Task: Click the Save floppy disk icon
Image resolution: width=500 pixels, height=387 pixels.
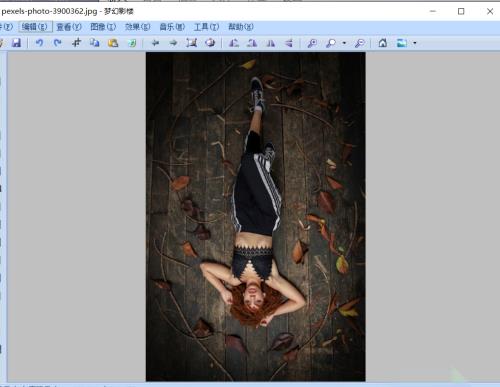Action: [x=16, y=43]
